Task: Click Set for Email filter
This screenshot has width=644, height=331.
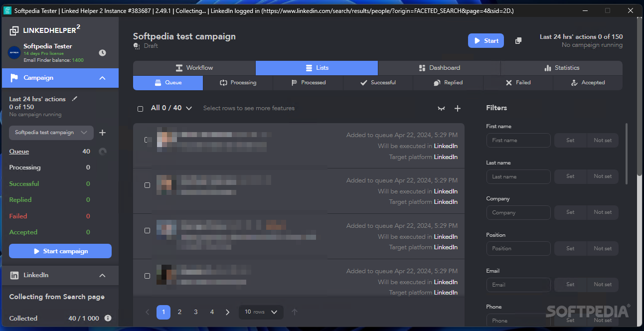Action: click(570, 285)
